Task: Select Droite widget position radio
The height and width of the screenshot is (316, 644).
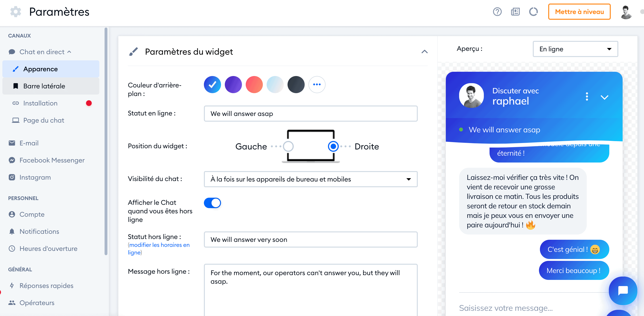Action: (x=333, y=146)
